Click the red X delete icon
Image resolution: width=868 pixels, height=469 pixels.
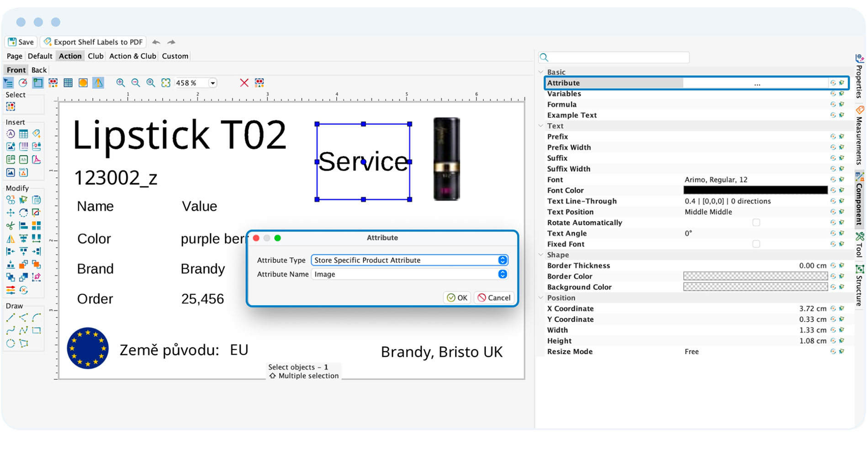(244, 83)
